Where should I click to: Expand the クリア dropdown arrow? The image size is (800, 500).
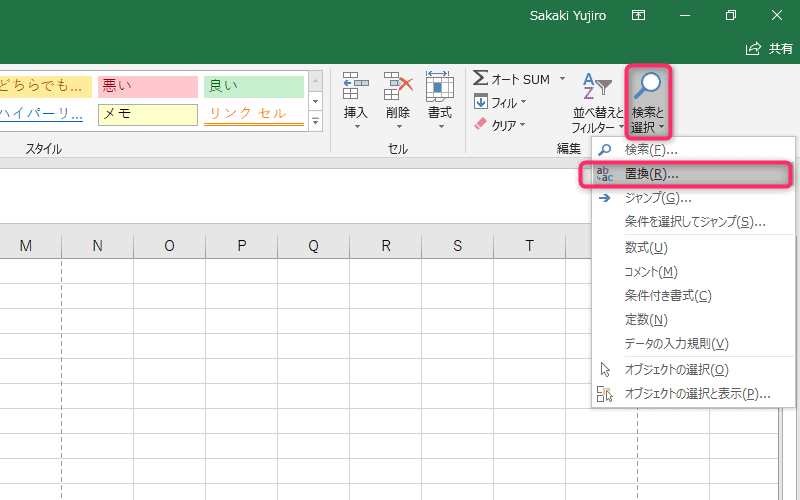pyautogui.click(x=522, y=125)
